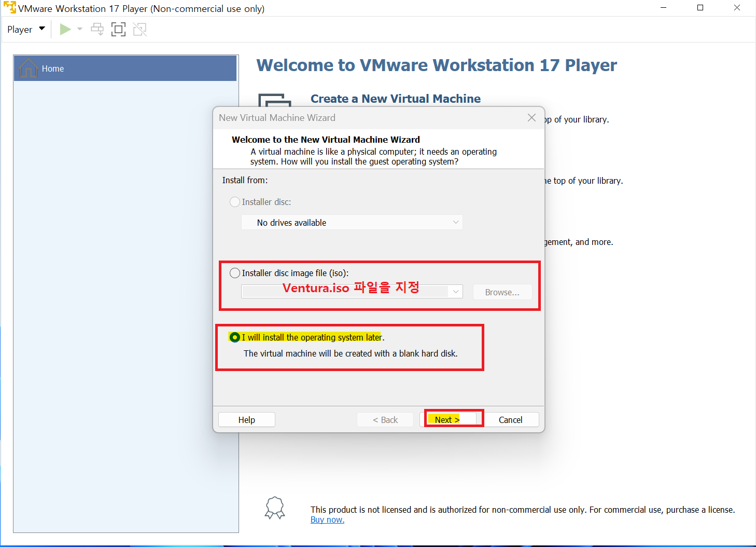
Task: Click the green Power On play icon
Action: (65, 30)
